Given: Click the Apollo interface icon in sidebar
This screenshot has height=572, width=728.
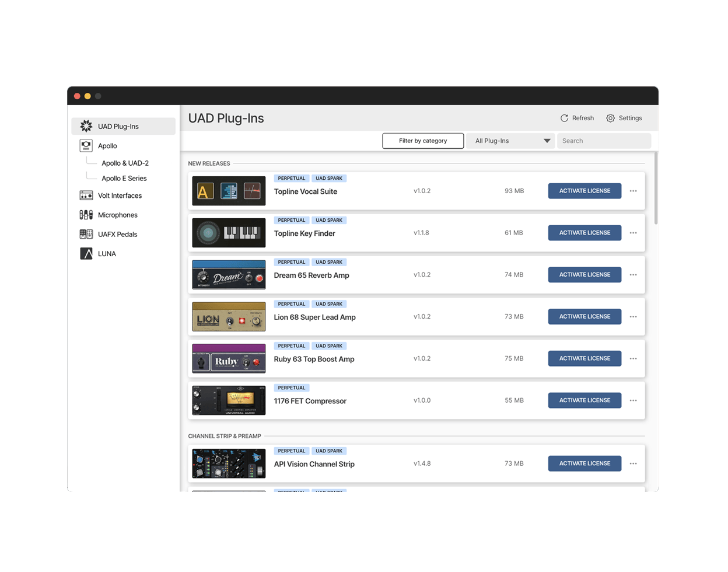Looking at the screenshot, I should click(x=86, y=145).
